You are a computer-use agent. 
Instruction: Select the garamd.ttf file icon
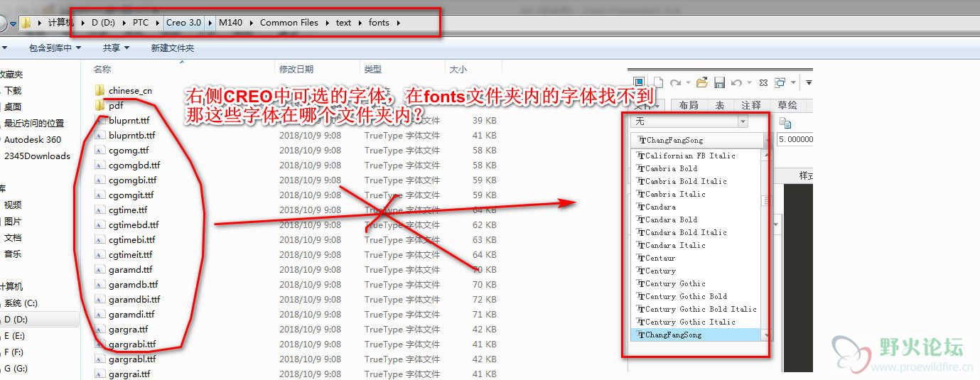[x=100, y=269]
